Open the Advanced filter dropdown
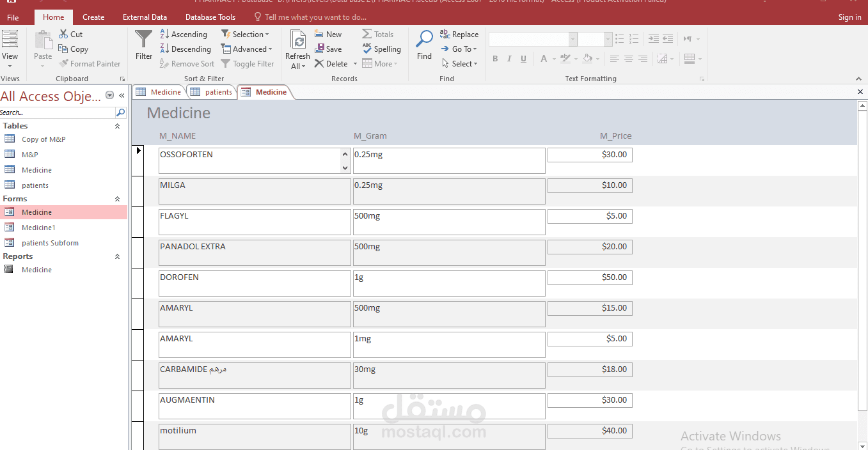Screen dimensions: 868x450 tap(247, 49)
